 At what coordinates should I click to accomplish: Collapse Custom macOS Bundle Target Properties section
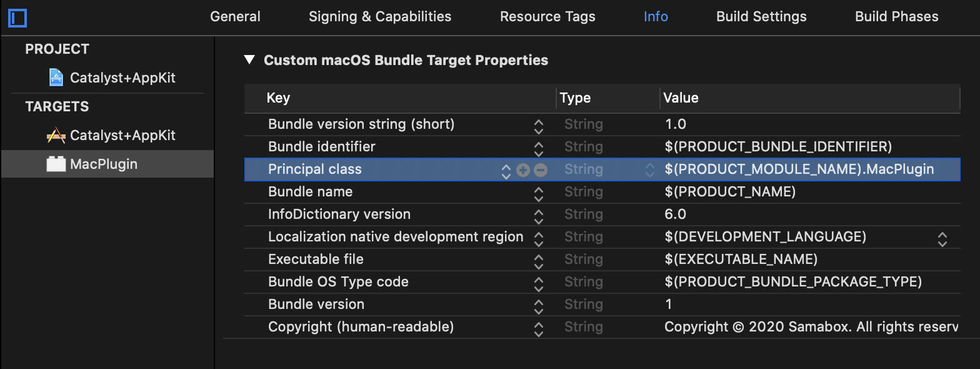tap(250, 60)
